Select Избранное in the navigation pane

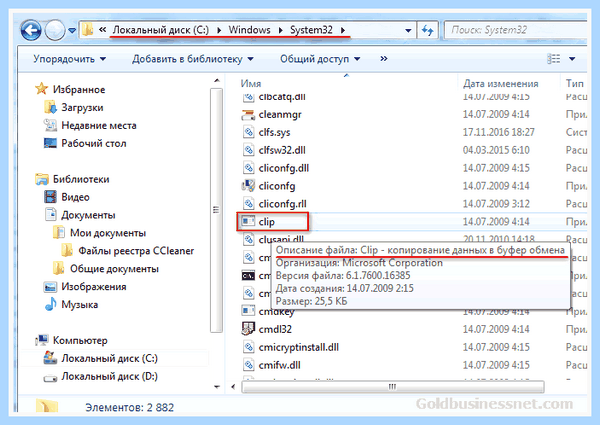(79, 90)
